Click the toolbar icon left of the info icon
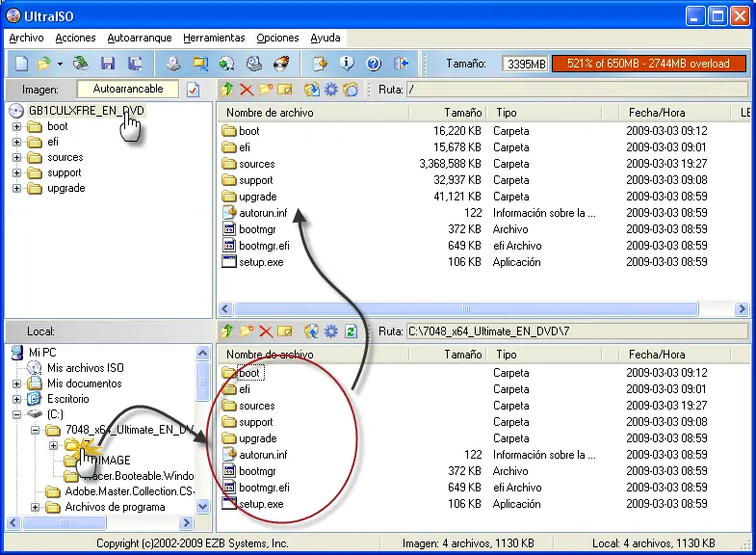Screen dimensions: 756x555 point(319,64)
